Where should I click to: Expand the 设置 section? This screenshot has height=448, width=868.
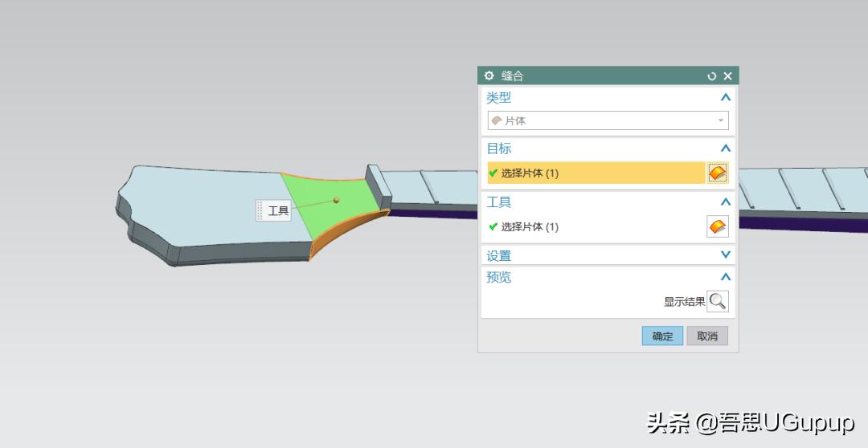click(726, 255)
